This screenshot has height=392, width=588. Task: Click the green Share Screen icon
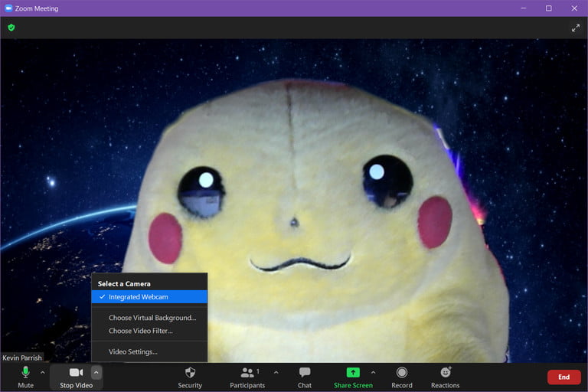click(x=353, y=373)
